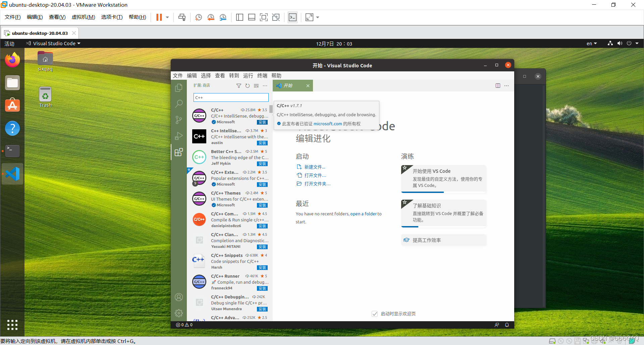Open the 了解基础知识 walkthrough card
This screenshot has height=345, width=644.
coord(443,213)
